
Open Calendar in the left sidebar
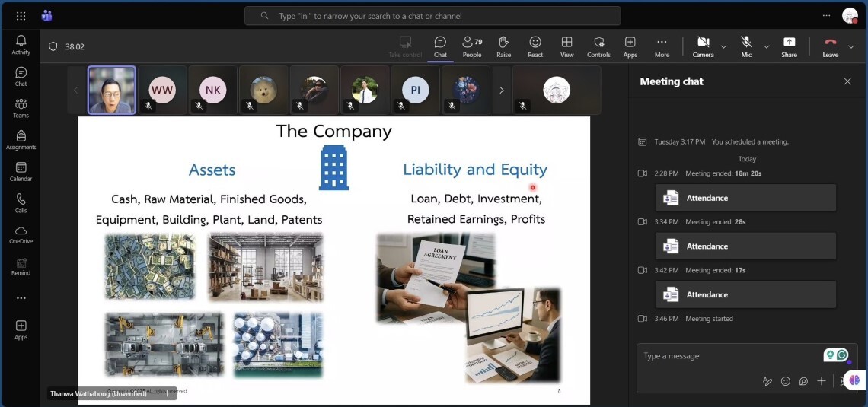click(21, 172)
